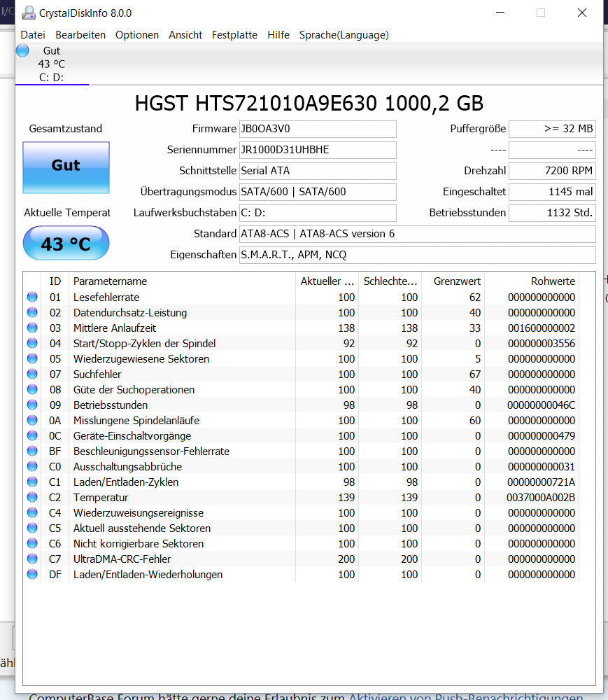Click status orb for 03 Mittlere Anlaufzeit

pos(32,328)
